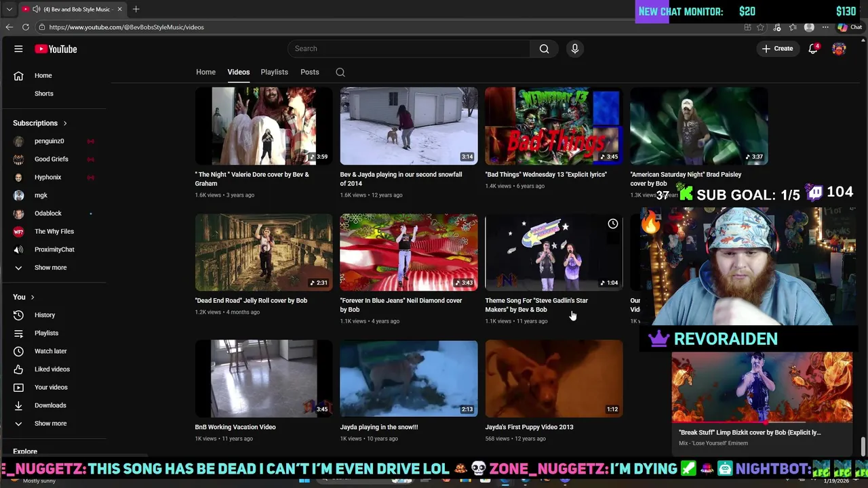
Task: Reload the page with the refresh icon
Action: [26, 27]
